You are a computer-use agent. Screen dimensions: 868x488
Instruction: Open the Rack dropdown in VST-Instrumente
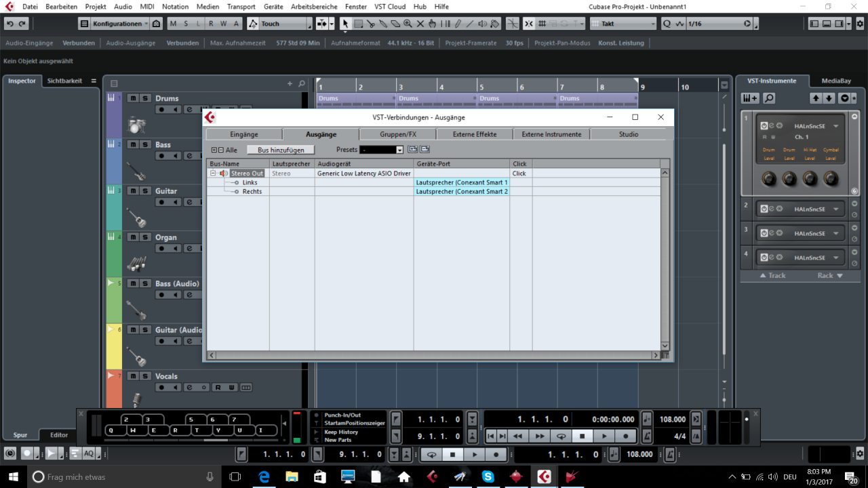point(829,276)
